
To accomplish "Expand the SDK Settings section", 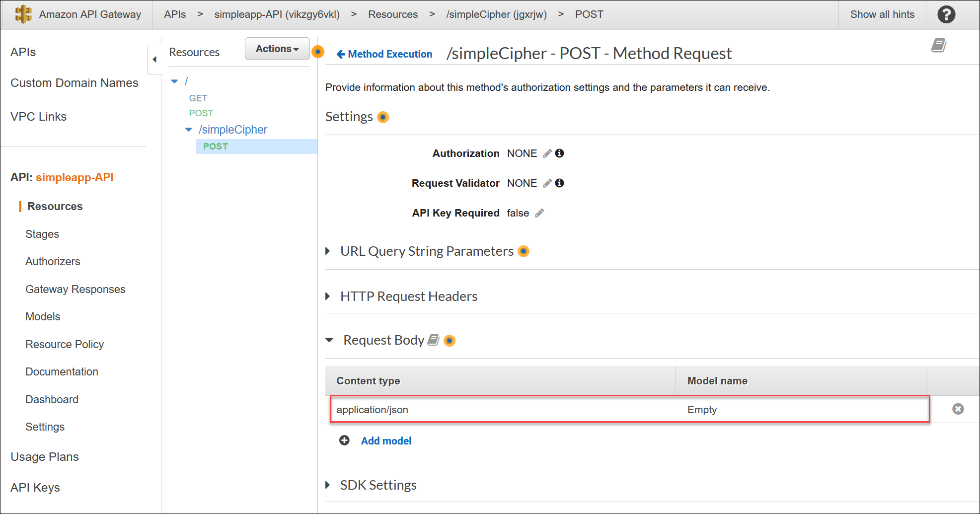I will click(328, 485).
